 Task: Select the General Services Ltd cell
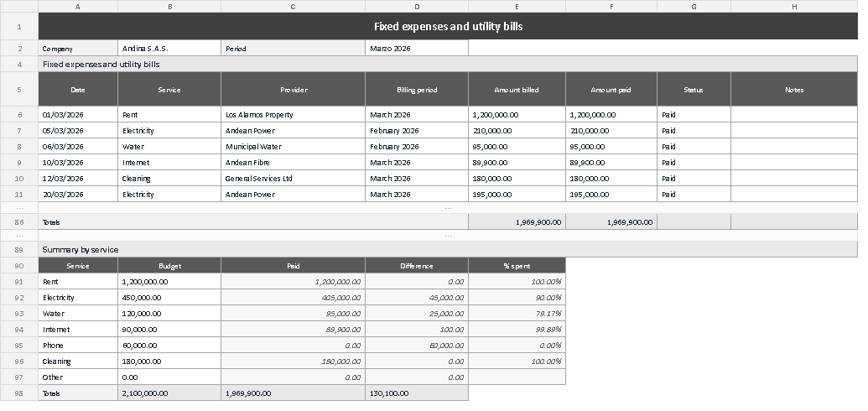click(x=293, y=179)
